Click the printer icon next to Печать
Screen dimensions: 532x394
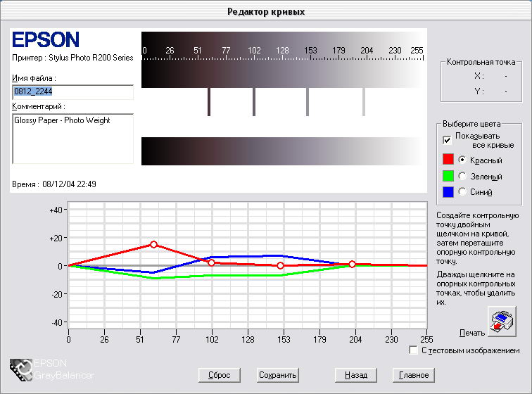click(x=502, y=322)
